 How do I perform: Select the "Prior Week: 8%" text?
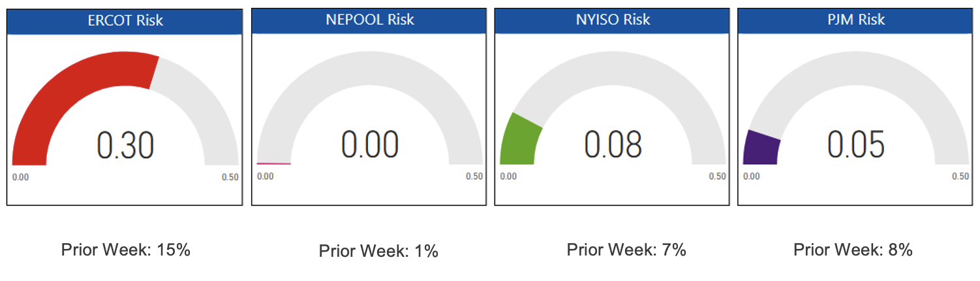click(853, 250)
